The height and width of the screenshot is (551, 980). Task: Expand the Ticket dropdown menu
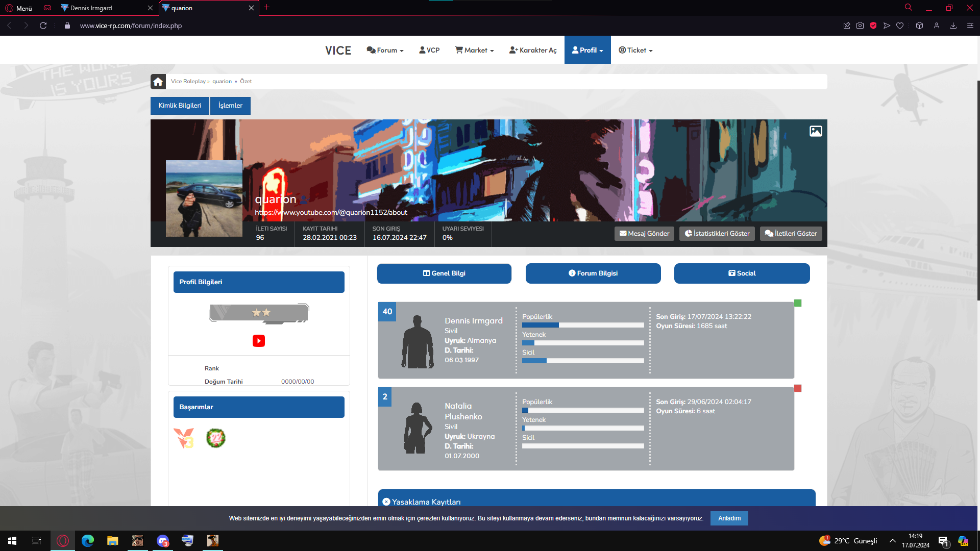click(635, 50)
